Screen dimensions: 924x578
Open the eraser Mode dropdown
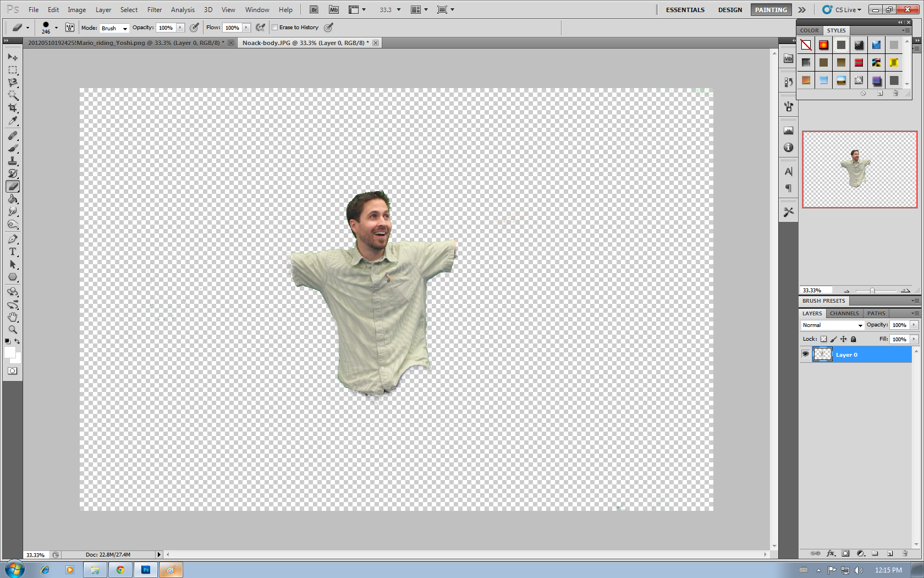point(114,28)
